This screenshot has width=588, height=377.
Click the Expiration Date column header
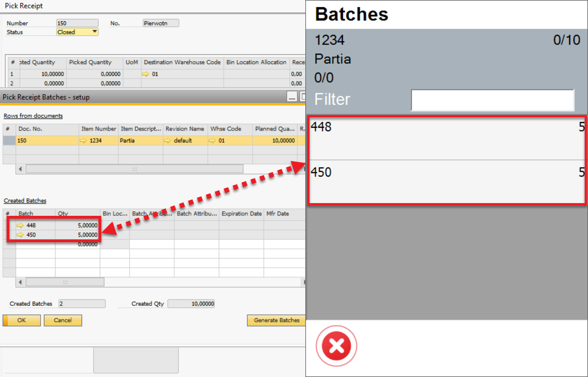pyautogui.click(x=241, y=213)
